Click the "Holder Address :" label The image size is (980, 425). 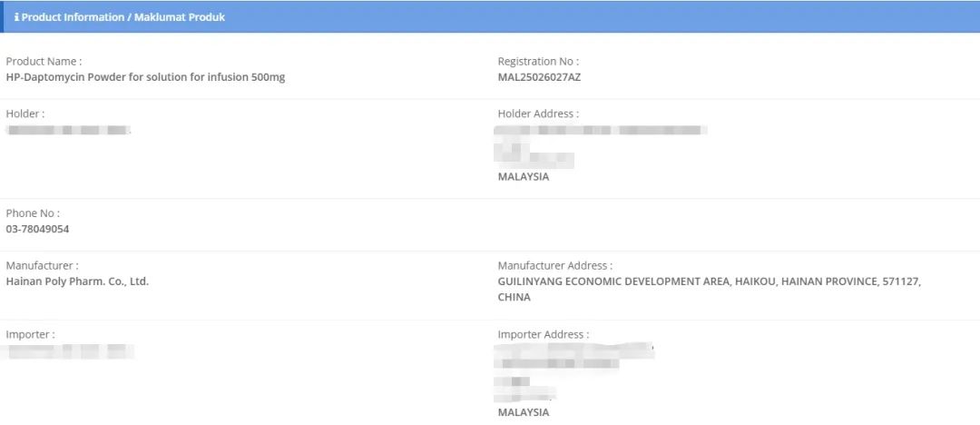point(538,114)
